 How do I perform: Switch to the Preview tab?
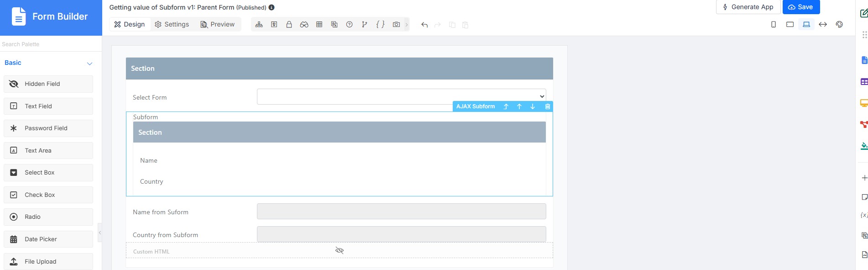pos(218,25)
